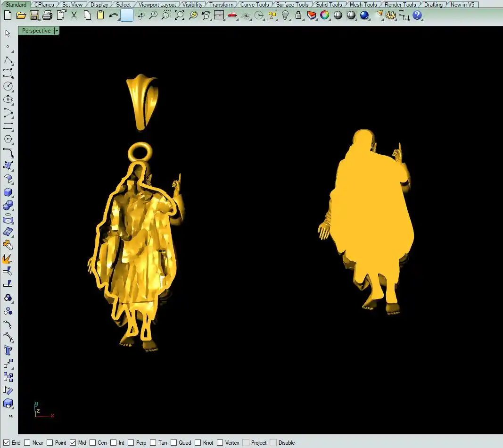Click the Open file folder icon

[x=21, y=15]
